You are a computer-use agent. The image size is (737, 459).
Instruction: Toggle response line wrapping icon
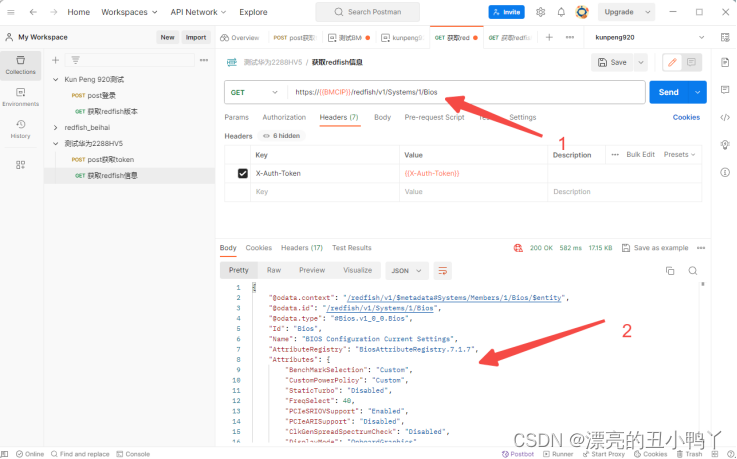click(x=442, y=270)
